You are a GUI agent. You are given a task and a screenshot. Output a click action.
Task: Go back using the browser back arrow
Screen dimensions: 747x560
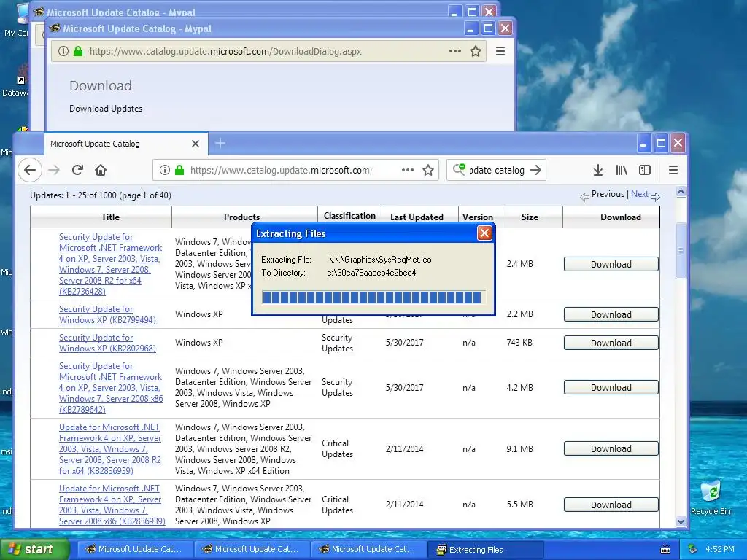point(29,170)
